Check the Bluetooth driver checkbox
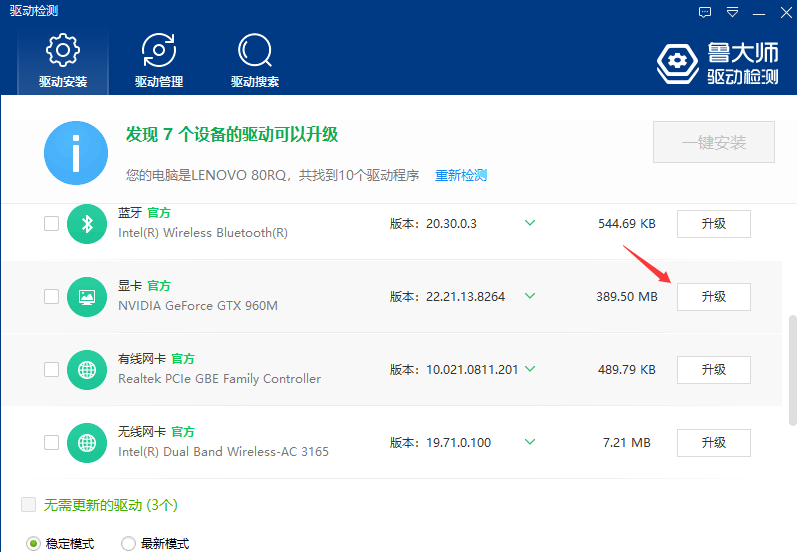Image resolution: width=797 pixels, height=552 pixels. pyautogui.click(x=51, y=224)
